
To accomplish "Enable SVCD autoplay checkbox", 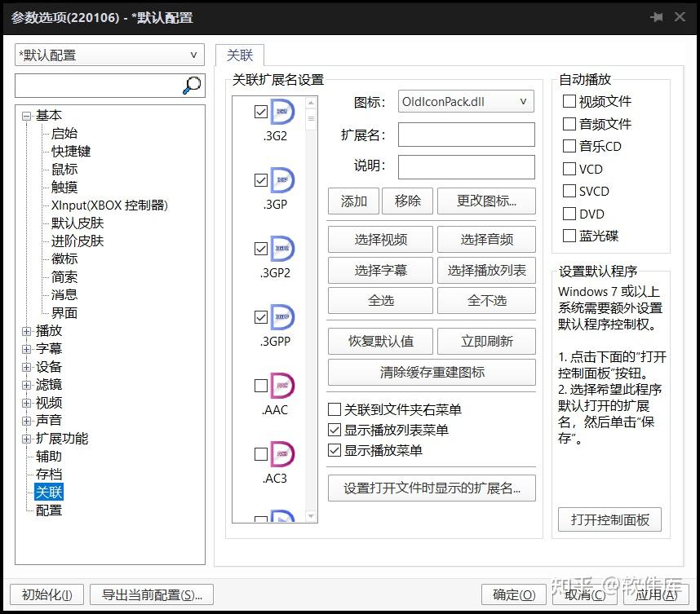I will tap(569, 191).
